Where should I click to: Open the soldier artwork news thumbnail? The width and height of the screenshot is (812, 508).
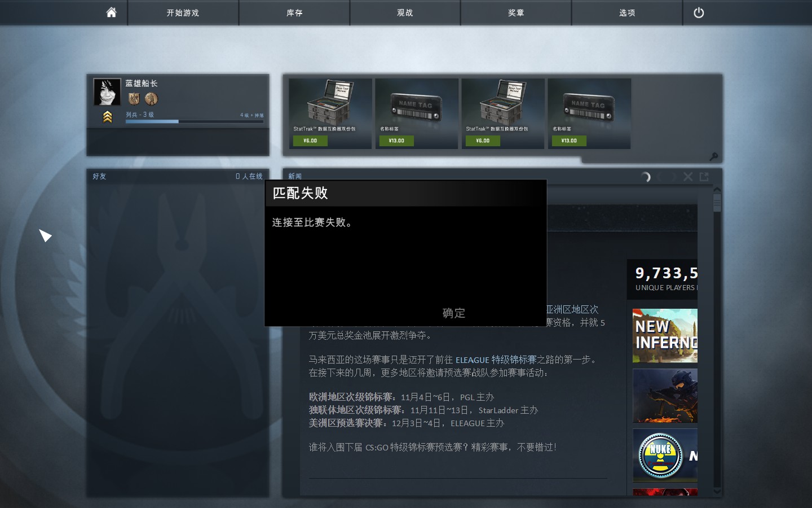[x=665, y=396]
